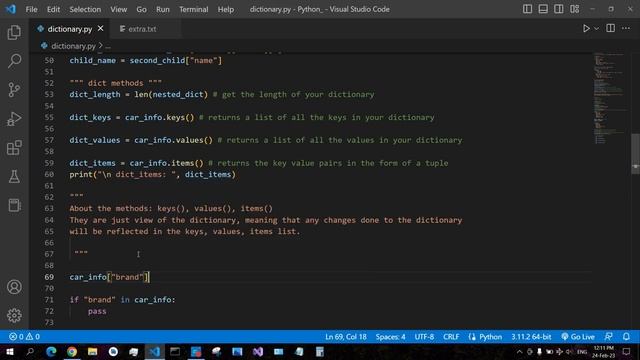The image size is (640, 360).
Task: Open Visual Studio purple icon in taskbar
Action: click(x=258, y=351)
